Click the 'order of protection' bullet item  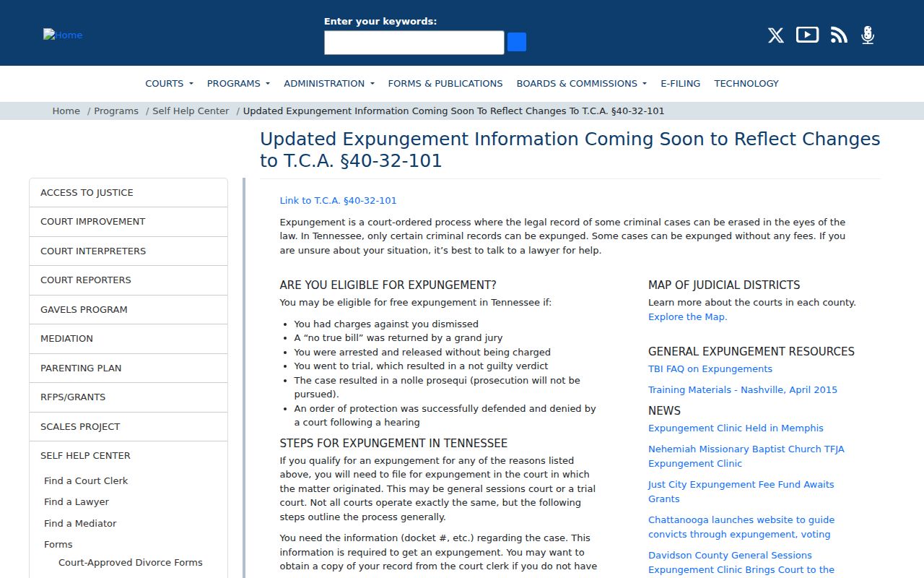coord(445,415)
